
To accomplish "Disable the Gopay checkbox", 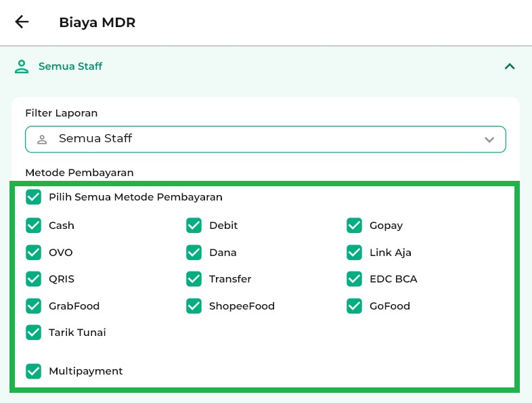I will (355, 225).
